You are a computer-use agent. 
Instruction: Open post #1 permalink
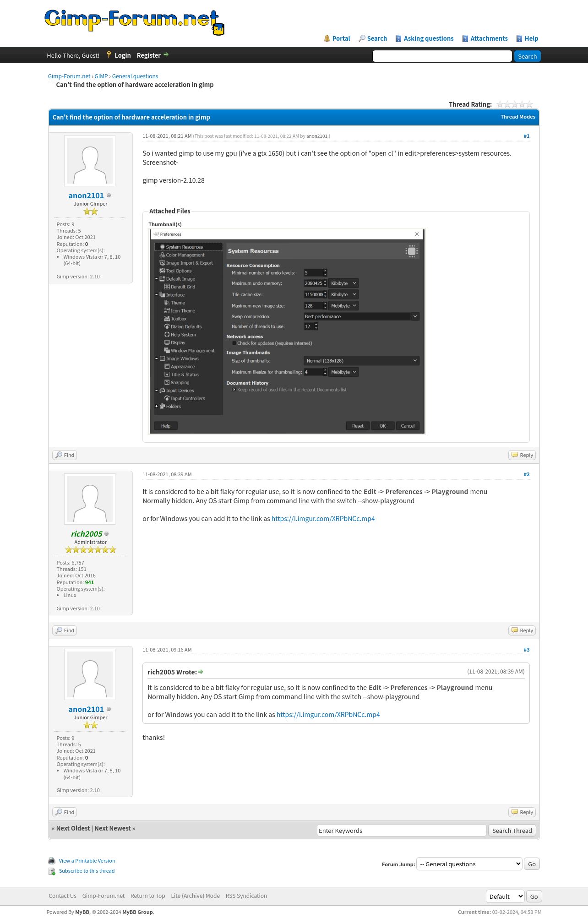527,136
